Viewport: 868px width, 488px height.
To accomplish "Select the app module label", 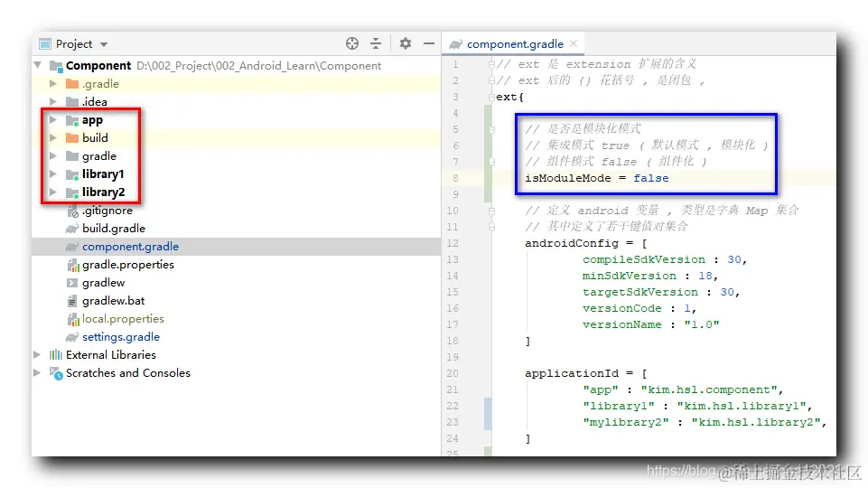I will (x=92, y=120).
